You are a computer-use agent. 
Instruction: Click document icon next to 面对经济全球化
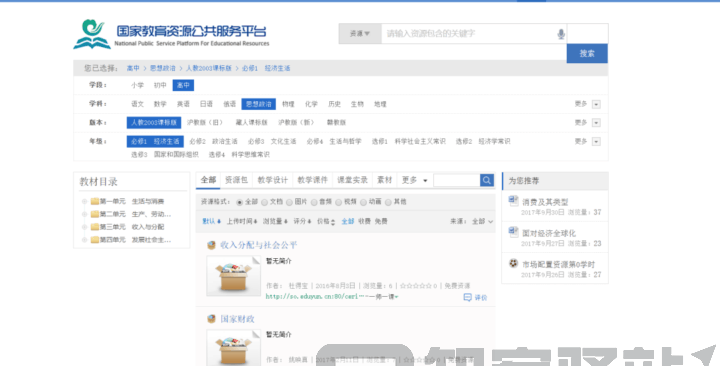pos(513,232)
